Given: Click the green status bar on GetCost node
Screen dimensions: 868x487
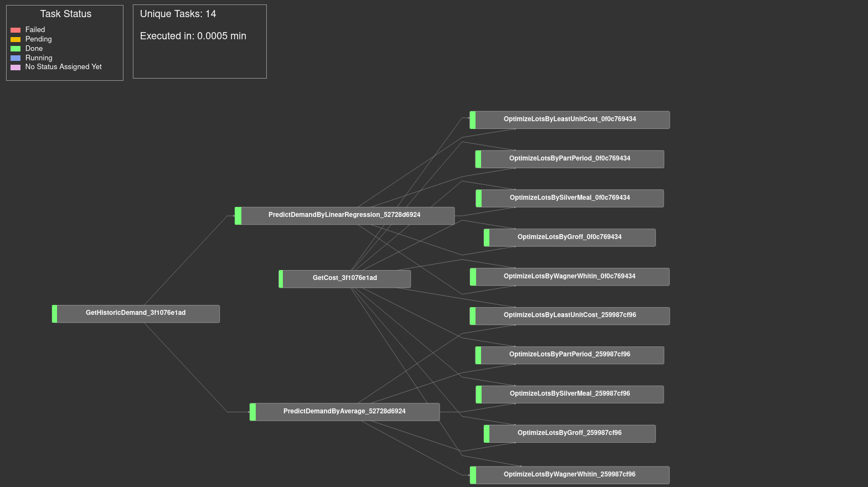Looking at the screenshot, I should tap(281, 279).
